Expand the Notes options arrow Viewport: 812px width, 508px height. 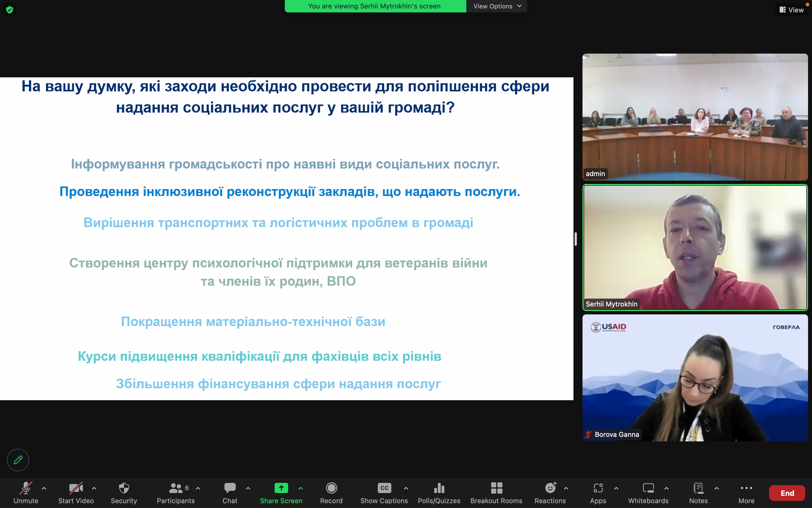(717, 488)
